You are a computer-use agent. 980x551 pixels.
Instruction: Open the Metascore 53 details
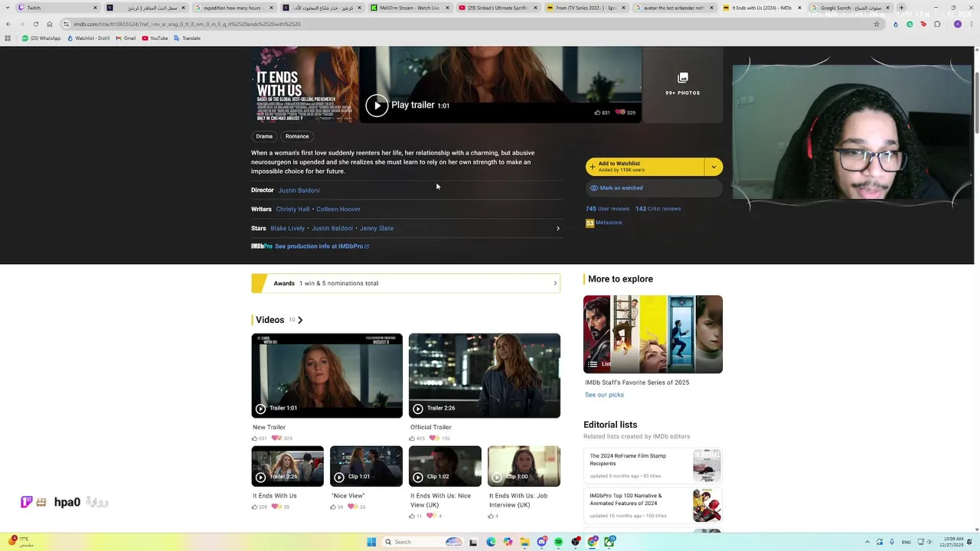(x=604, y=223)
